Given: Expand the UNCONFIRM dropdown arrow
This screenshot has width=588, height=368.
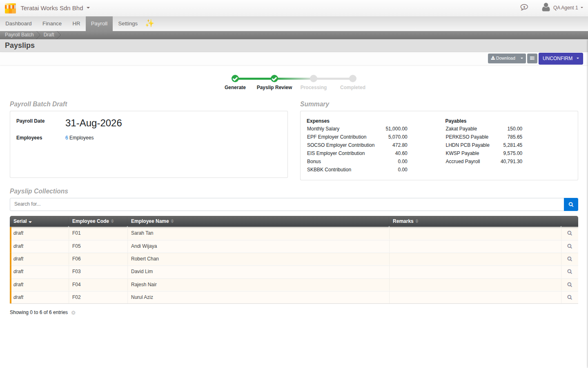Looking at the screenshot, I should click(x=578, y=58).
